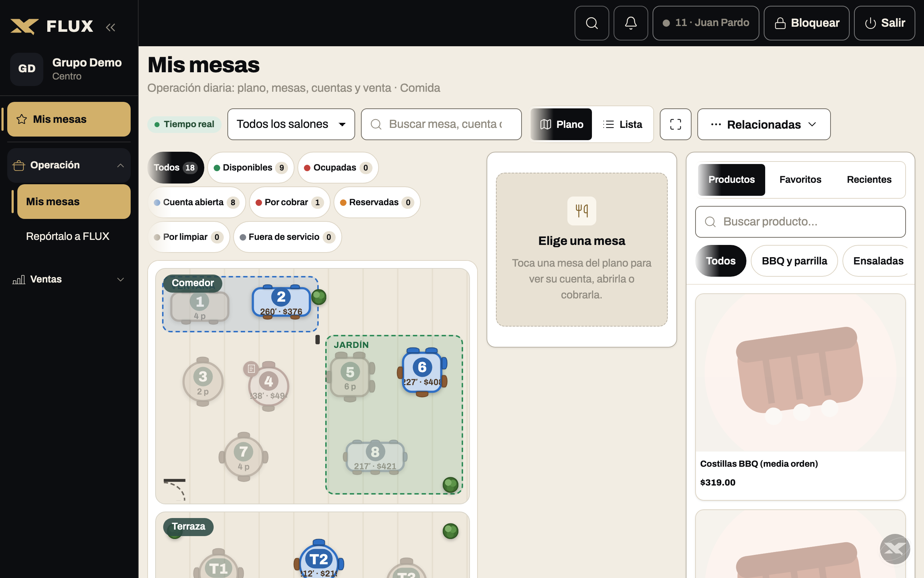The image size is (924, 578).
Task: Open floating FLUX assistant bubble
Action: click(x=895, y=549)
